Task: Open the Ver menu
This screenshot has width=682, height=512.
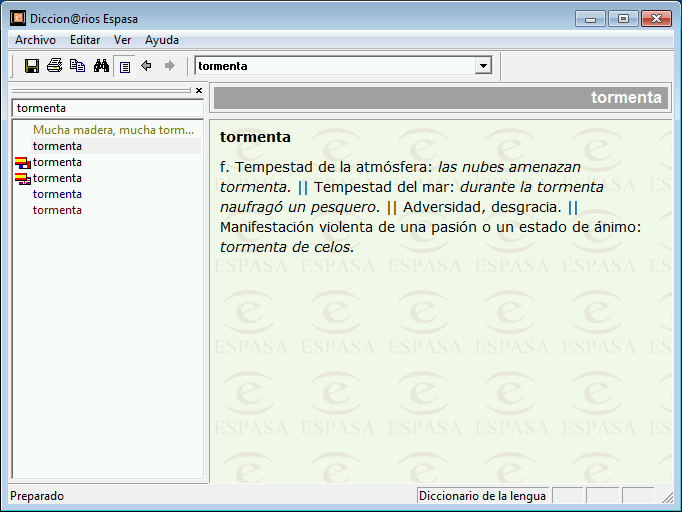Action: (122, 40)
